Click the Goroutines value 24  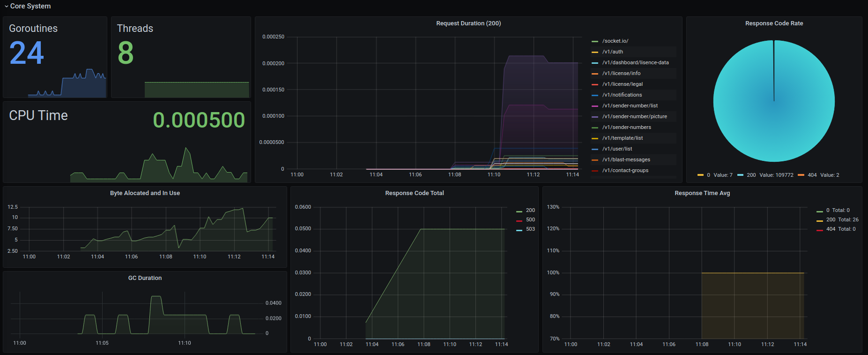coord(27,53)
